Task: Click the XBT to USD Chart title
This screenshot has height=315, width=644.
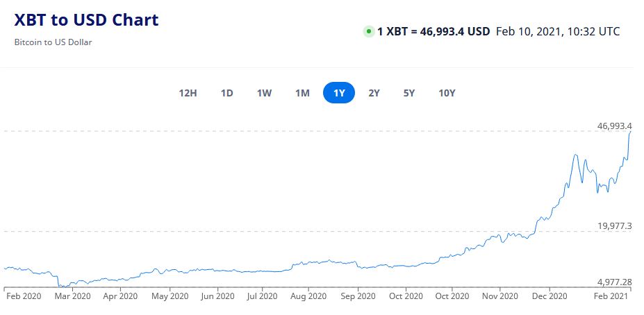Action: (x=86, y=20)
